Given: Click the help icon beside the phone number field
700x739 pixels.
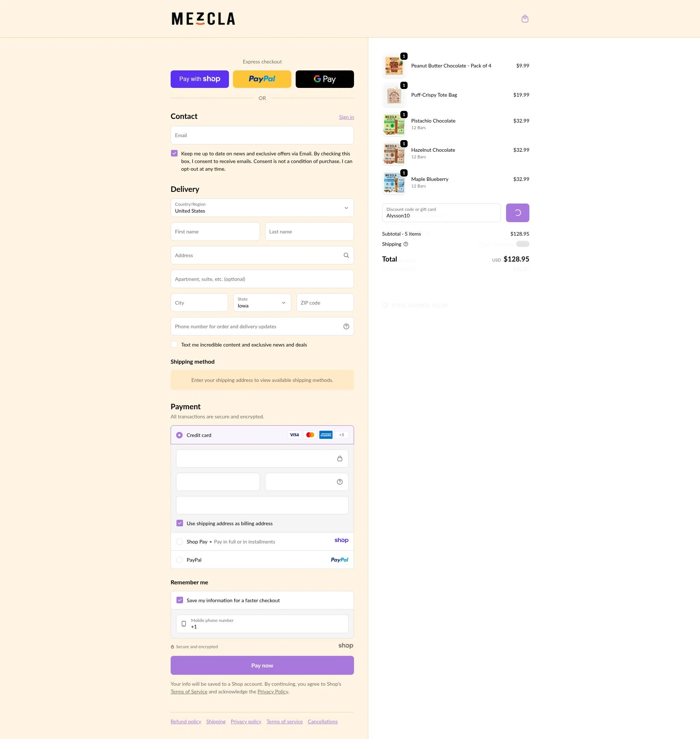Looking at the screenshot, I should pos(346,326).
